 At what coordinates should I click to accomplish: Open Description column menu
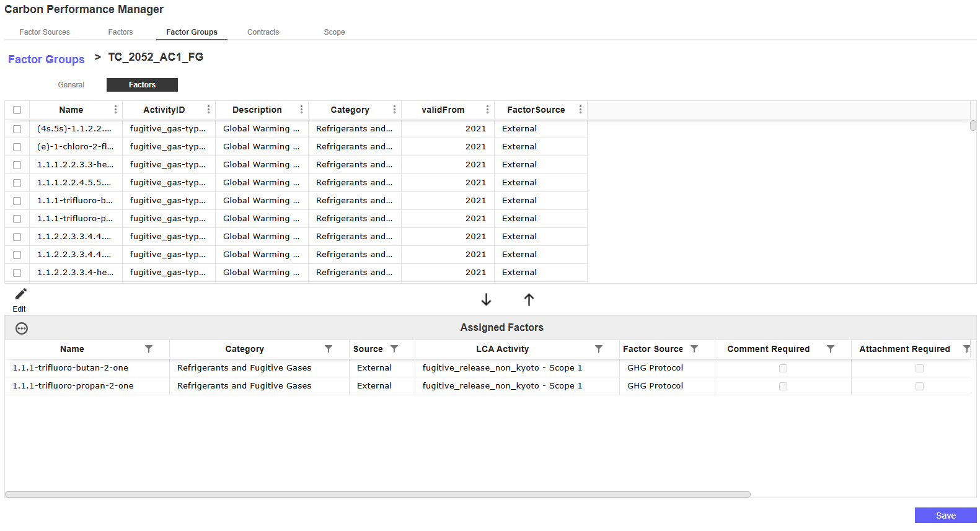[x=301, y=110]
